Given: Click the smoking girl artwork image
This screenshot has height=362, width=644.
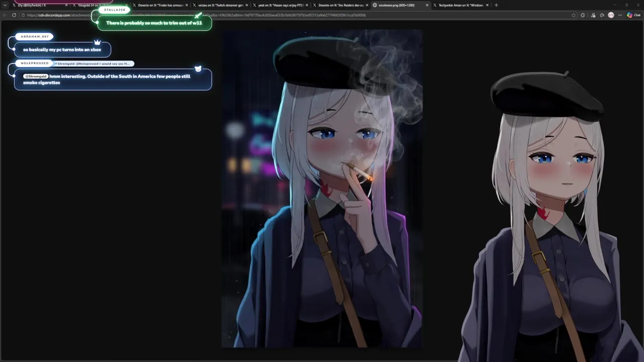Looking at the screenshot, I should tap(322, 189).
